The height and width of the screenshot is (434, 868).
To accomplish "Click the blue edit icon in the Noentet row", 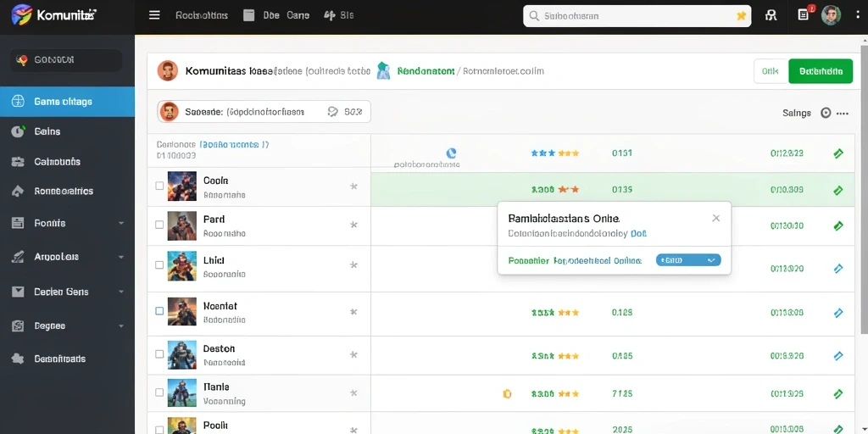I will pos(838,313).
